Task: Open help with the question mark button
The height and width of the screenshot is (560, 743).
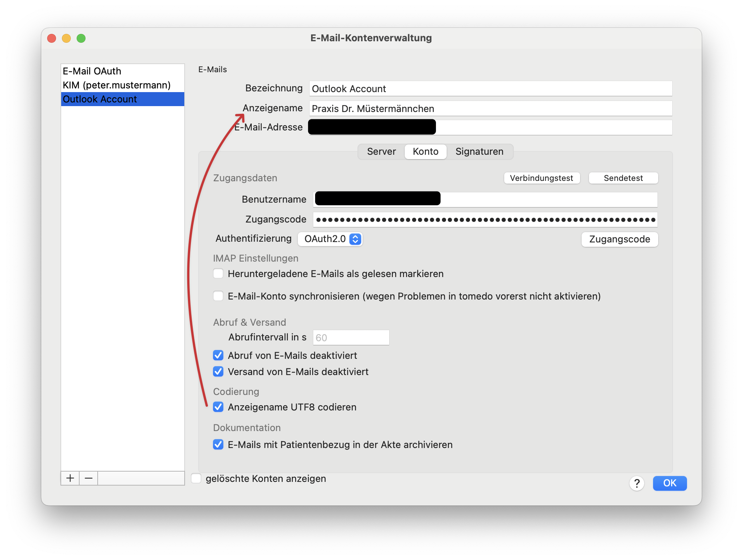Action: point(636,483)
